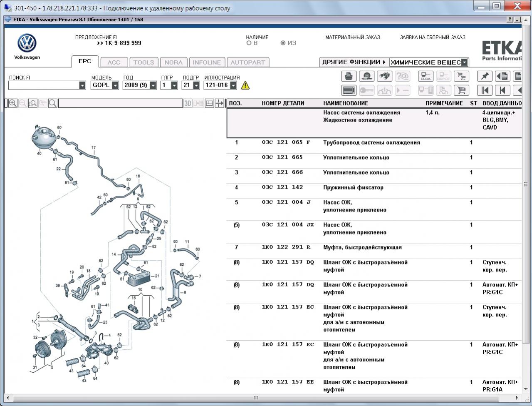Toggle the split window layout icon

coord(210,103)
